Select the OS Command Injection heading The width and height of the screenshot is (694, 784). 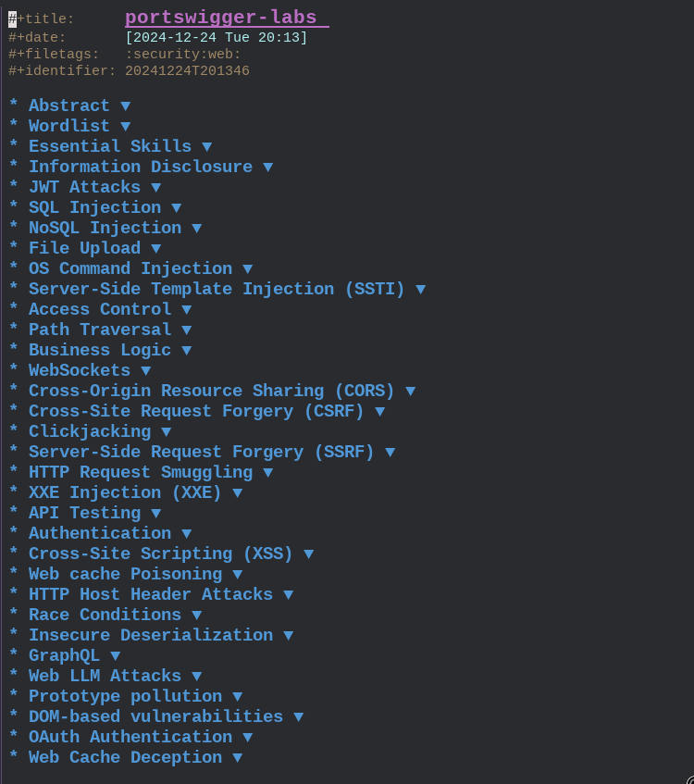(130, 268)
